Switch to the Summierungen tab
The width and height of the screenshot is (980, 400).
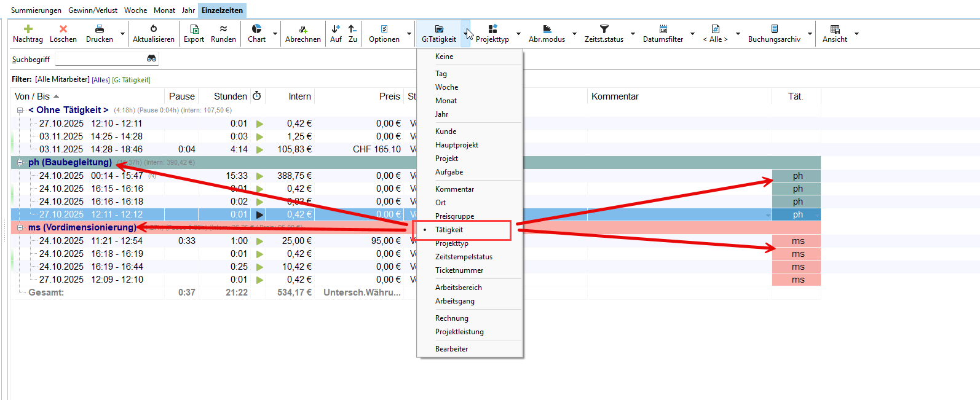36,10
